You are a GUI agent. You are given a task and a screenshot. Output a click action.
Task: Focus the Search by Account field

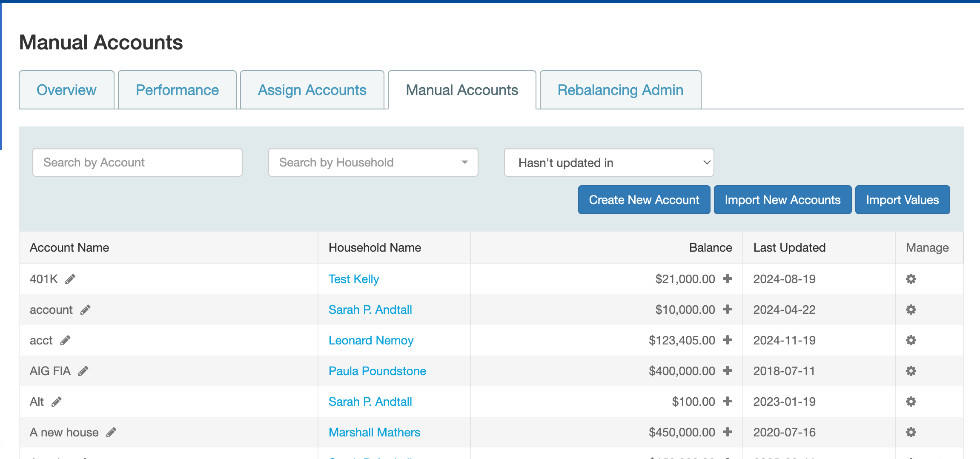138,162
